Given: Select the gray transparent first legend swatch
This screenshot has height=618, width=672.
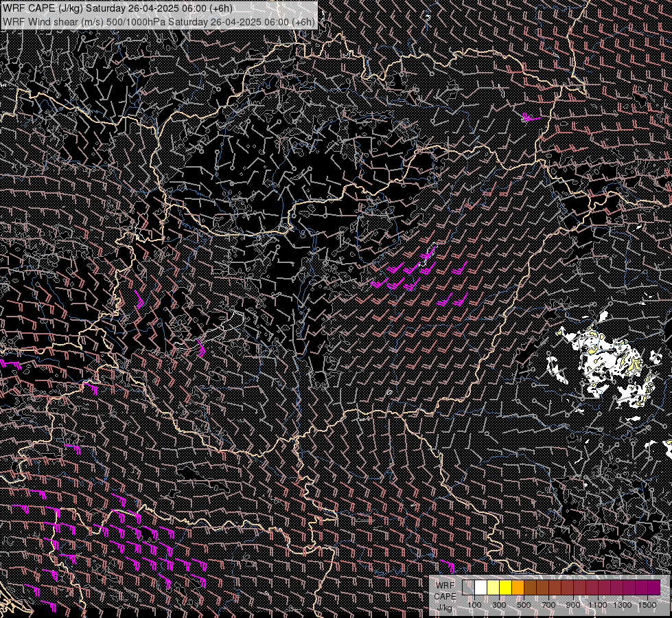Looking at the screenshot, I should pyautogui.click(x=468, y=587).
